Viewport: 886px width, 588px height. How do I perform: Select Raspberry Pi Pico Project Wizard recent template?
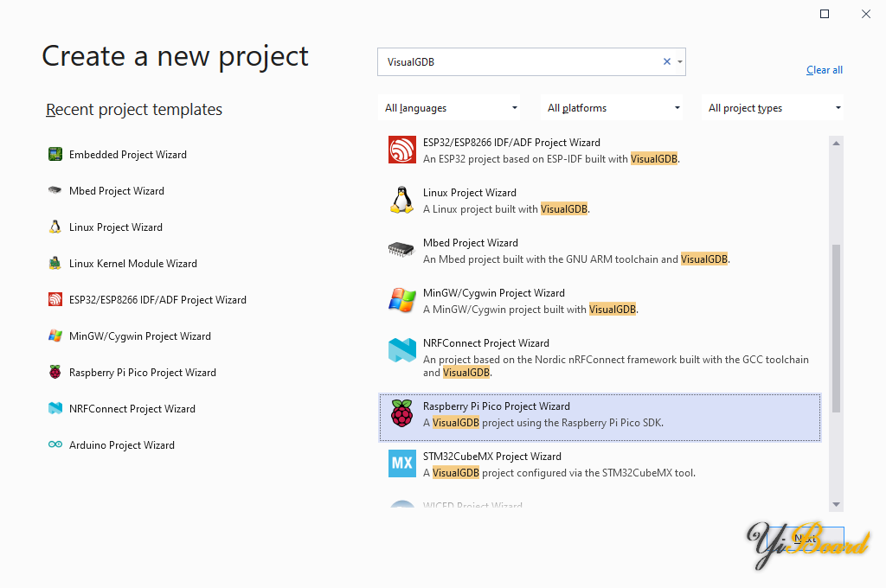click(x=143, y=372)
